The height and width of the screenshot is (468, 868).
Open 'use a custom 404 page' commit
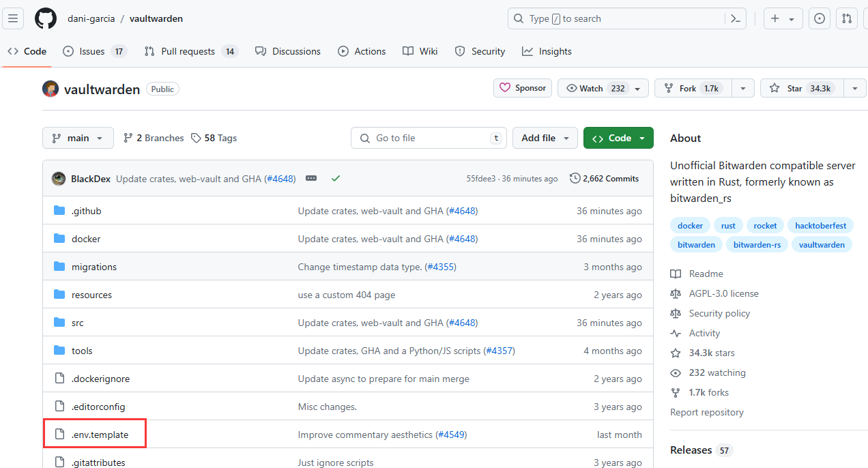pos(347,295)
